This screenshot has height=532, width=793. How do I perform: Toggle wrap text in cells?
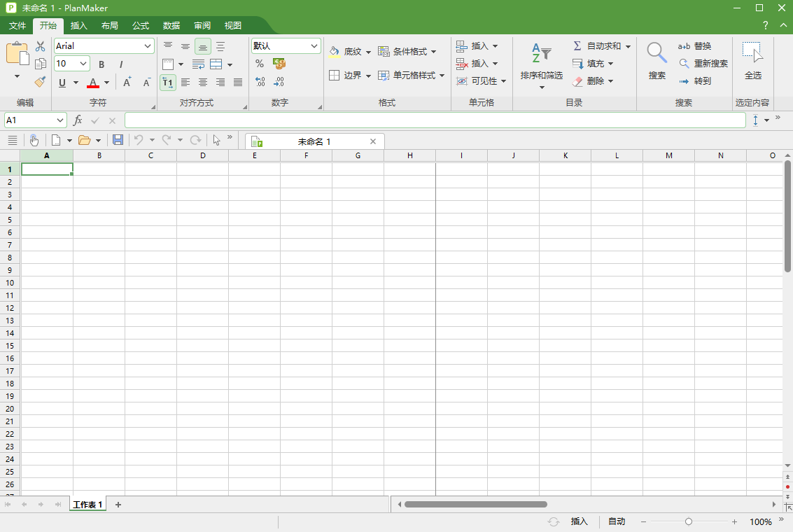(198, 64)
